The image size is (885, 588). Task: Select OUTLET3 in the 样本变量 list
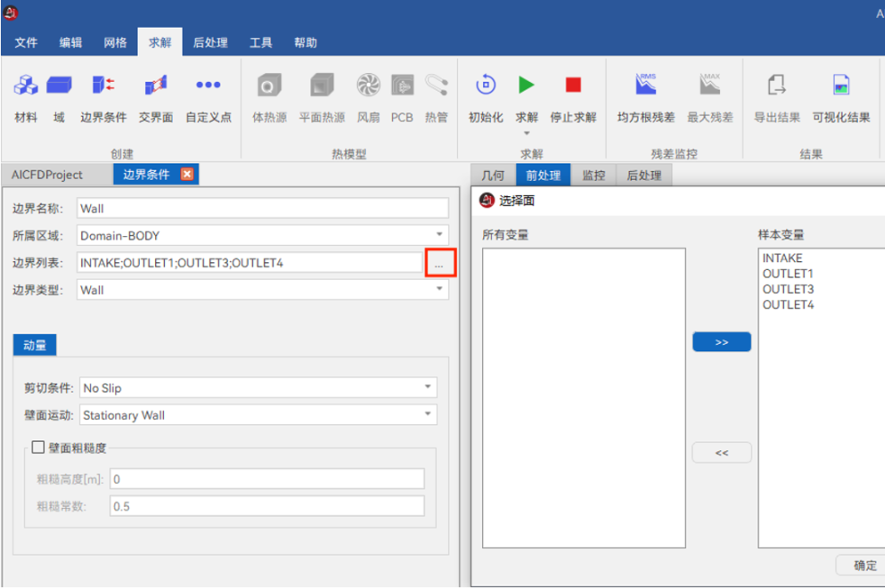point(788,289)
